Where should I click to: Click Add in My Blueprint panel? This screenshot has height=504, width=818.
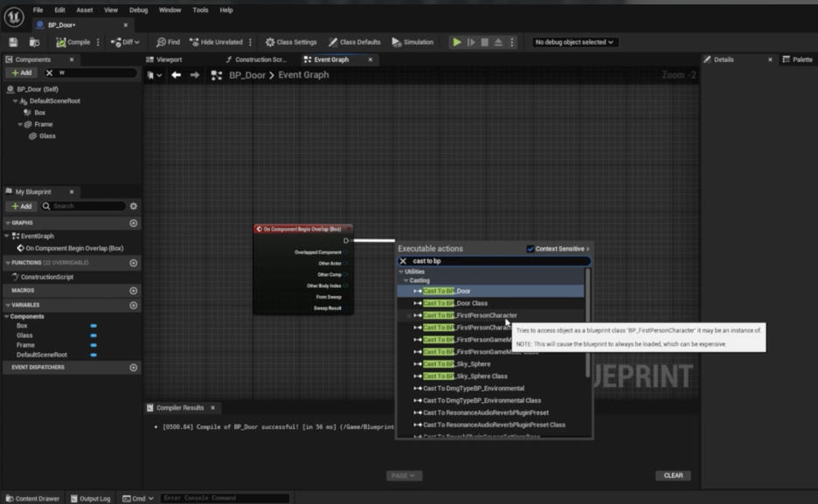(21, 206)
